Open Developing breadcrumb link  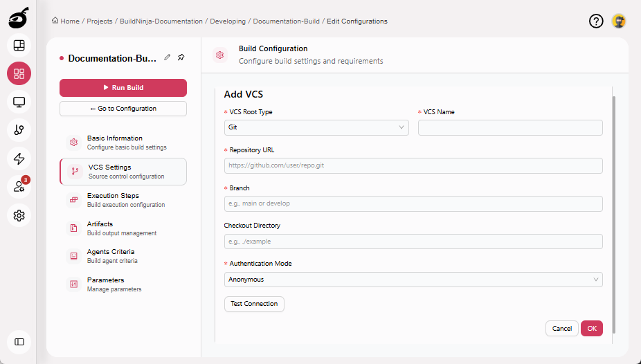click(228, 21)
